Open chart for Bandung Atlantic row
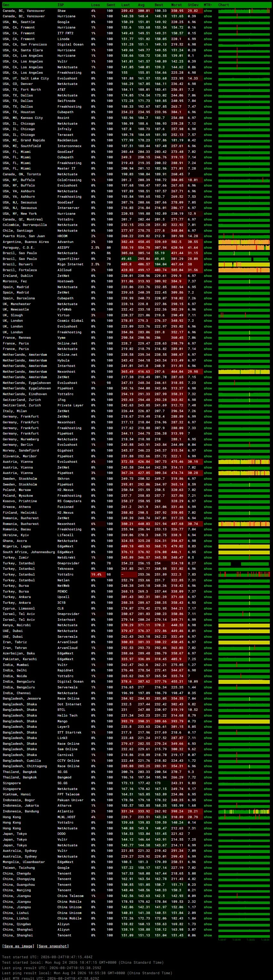The height and width of the screenshot is (980, 273). tap(244, 811)
